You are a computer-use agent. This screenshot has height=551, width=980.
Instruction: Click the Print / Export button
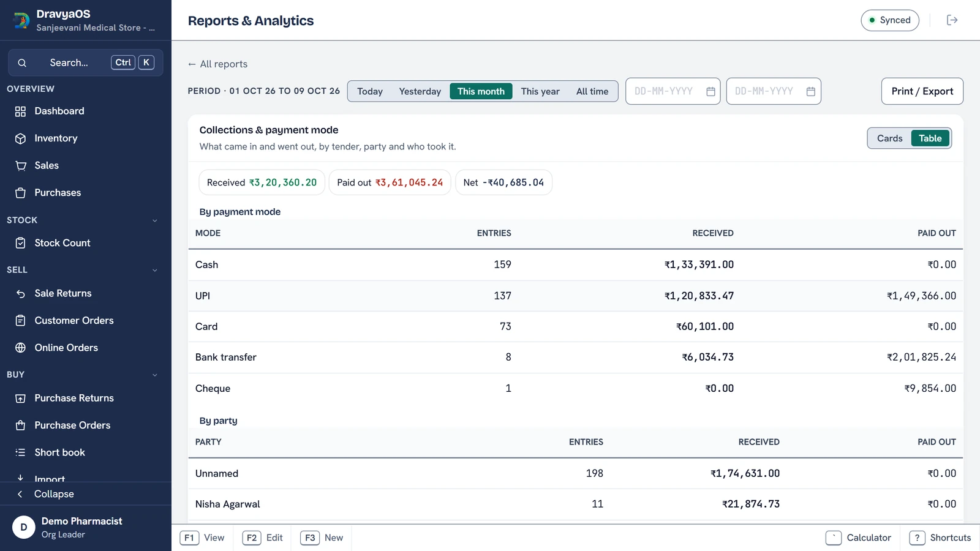[922, 91]
